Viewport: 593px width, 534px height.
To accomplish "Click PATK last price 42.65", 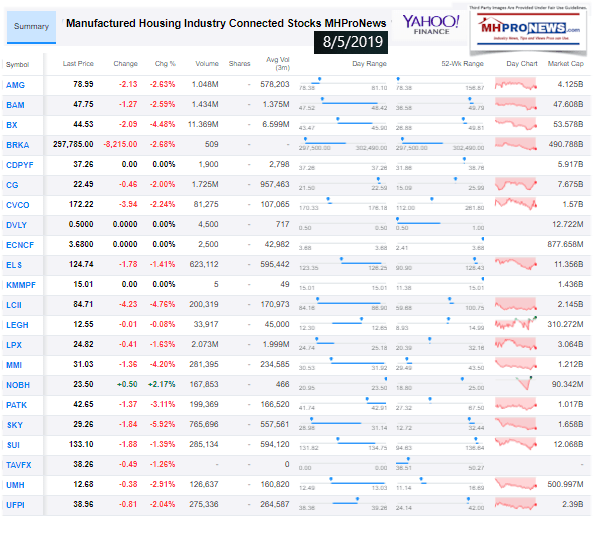I will pos(84,404).
